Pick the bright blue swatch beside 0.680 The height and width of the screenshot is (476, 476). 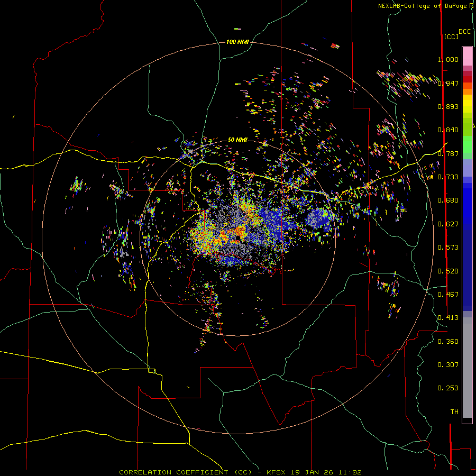467,204
